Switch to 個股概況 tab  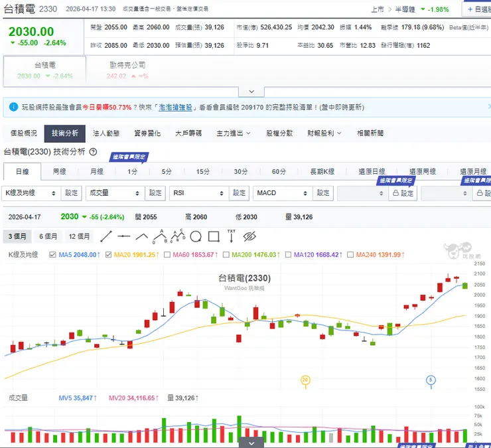tap(24, 133)
